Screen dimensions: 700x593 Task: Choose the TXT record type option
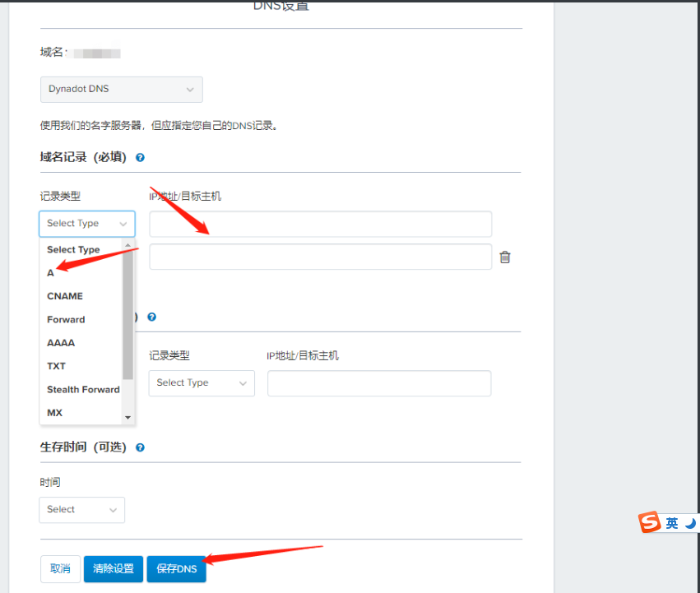click(56, 365)
